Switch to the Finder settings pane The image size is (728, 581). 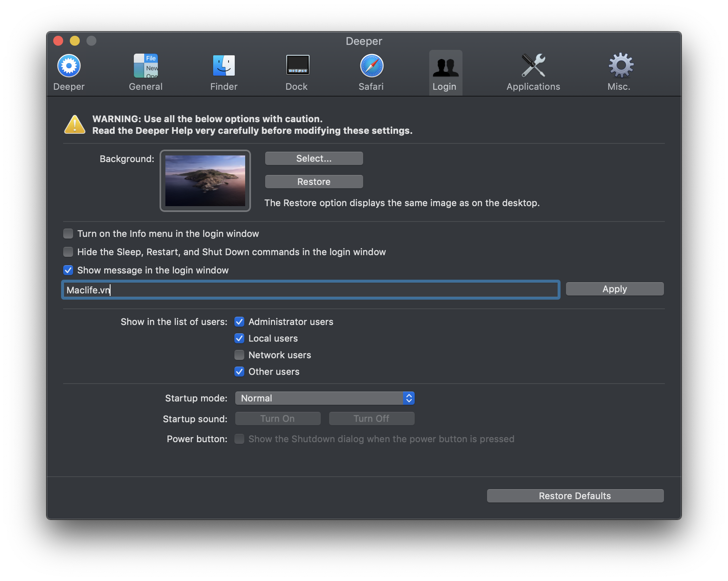[224, 71]
